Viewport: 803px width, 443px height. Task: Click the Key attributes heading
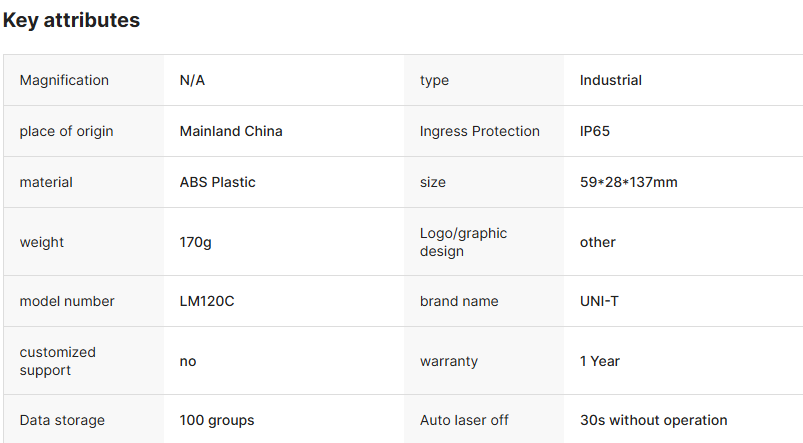[71, 20]
